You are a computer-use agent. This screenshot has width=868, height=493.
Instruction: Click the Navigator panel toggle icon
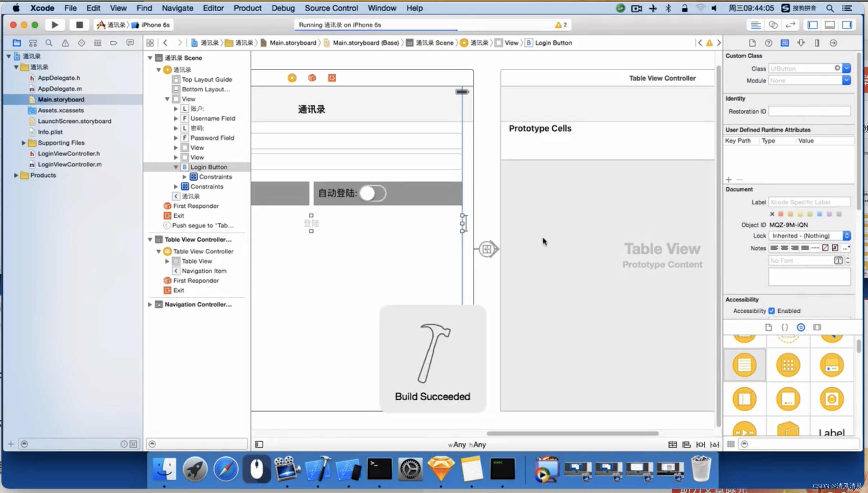tap(811, 24)
